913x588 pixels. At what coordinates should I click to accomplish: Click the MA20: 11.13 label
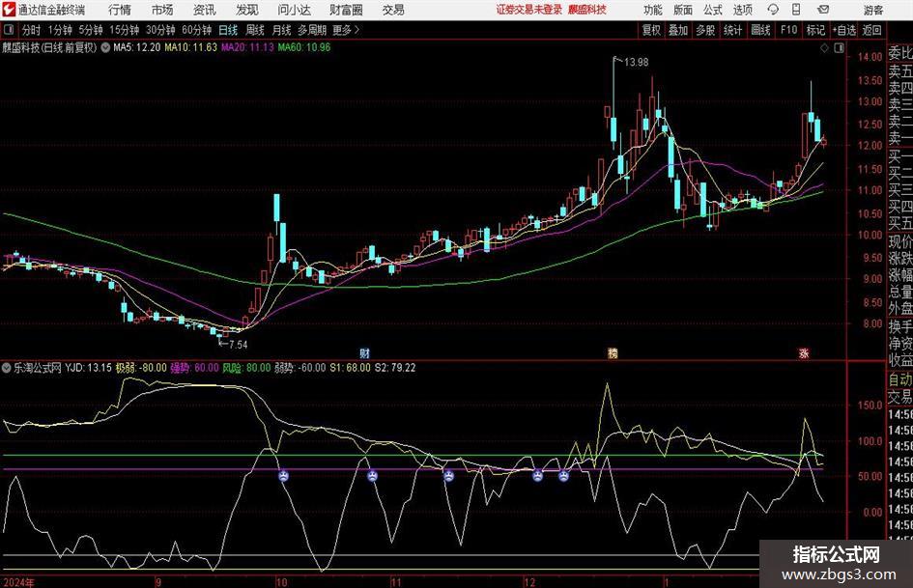click(x=247, y=47)
